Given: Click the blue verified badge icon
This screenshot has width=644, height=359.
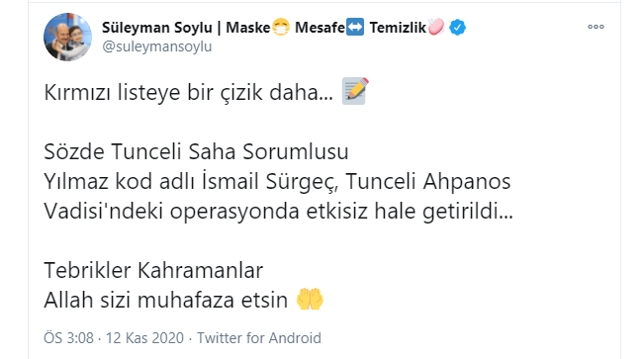Looking at the screenshot, I should [457, 28].
